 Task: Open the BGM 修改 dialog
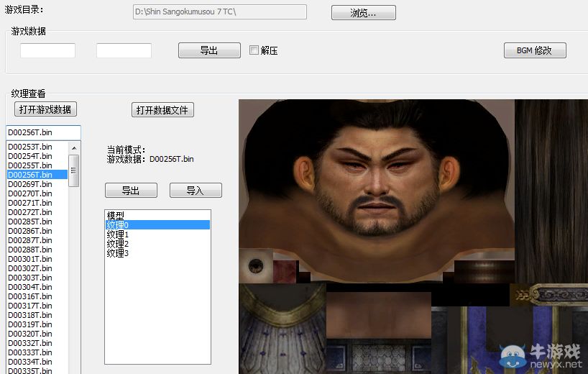coord(535,50)
